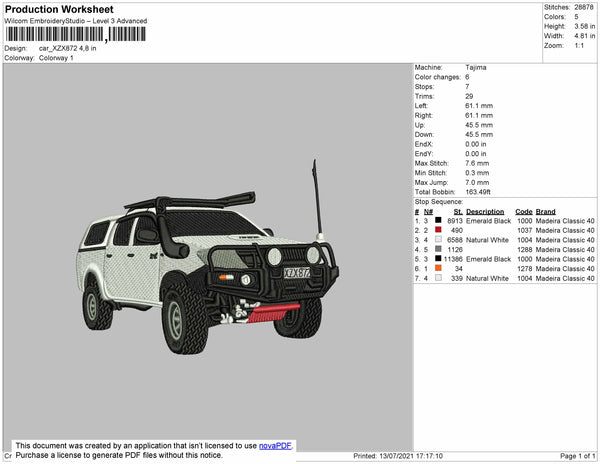Image resolution: width=600 pixels, height=464 pixels.
Task: Click thread code '1037' in stop 2
Action: (x=525, y=230)
